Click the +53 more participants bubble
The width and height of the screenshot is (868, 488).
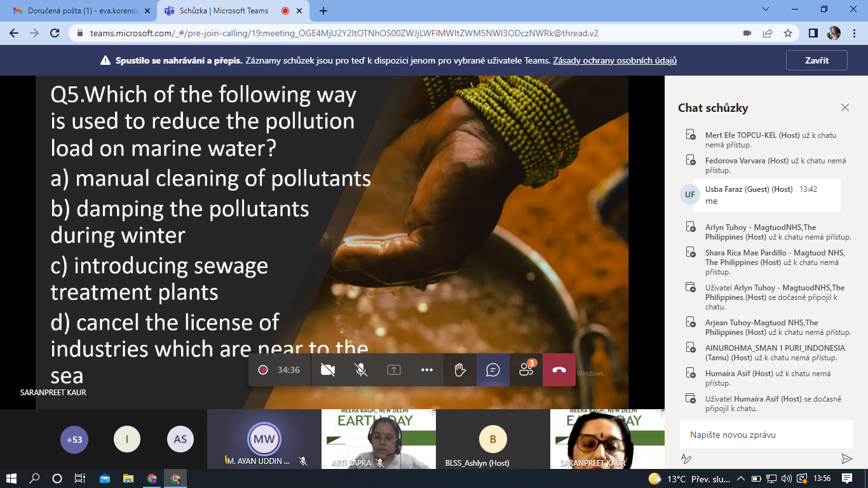pos(74,439)
